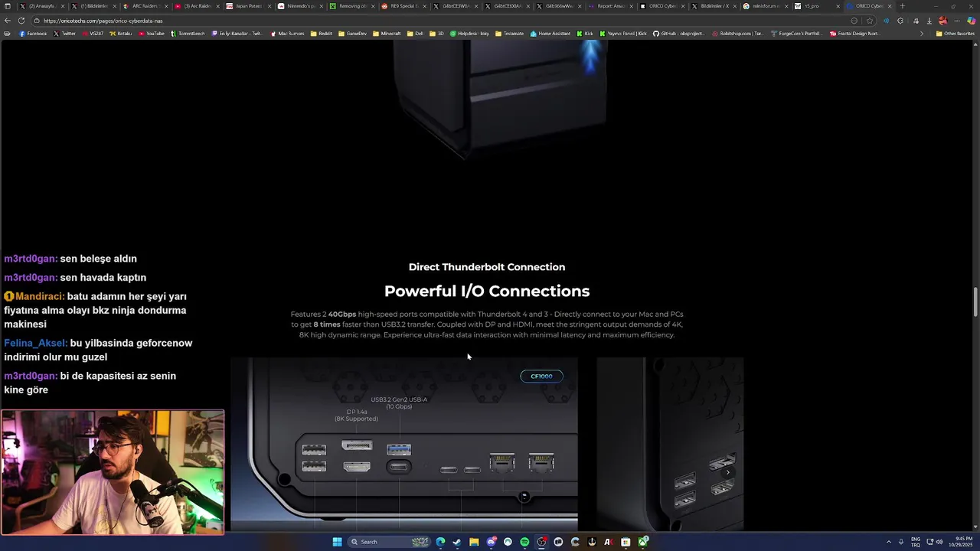The height and width of the screenshot is (551, 980).
Task: Open the Twitter bookmark
Action: 65,34
